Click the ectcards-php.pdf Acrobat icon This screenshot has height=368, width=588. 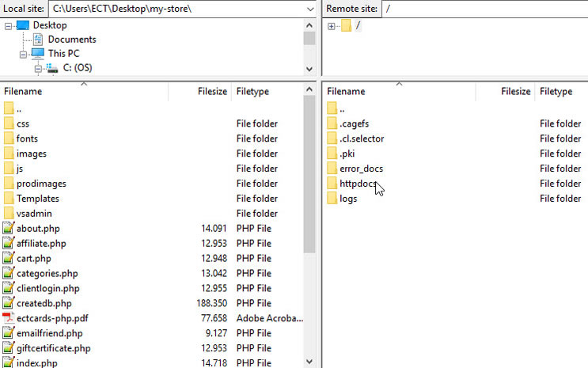[x=9, y=318]
